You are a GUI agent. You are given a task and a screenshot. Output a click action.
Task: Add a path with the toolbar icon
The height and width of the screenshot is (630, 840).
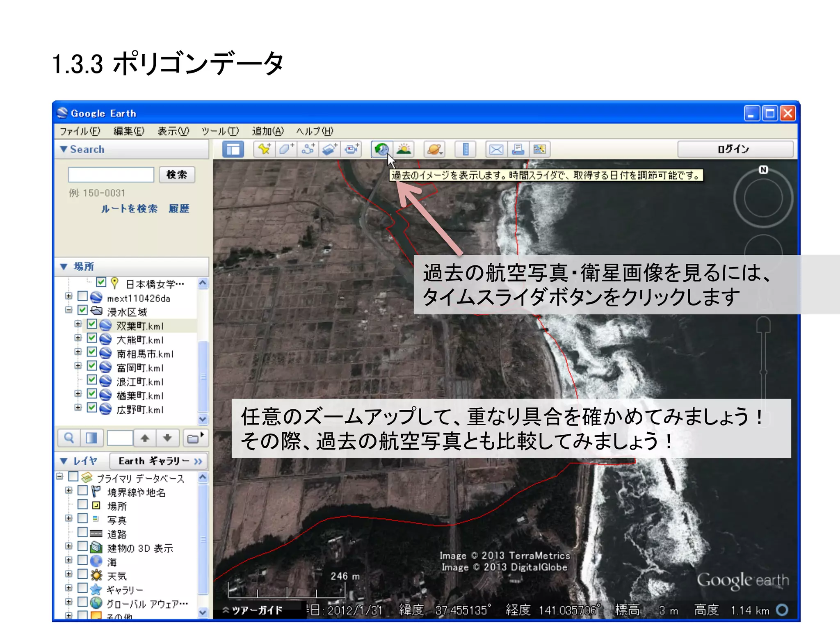308,149
